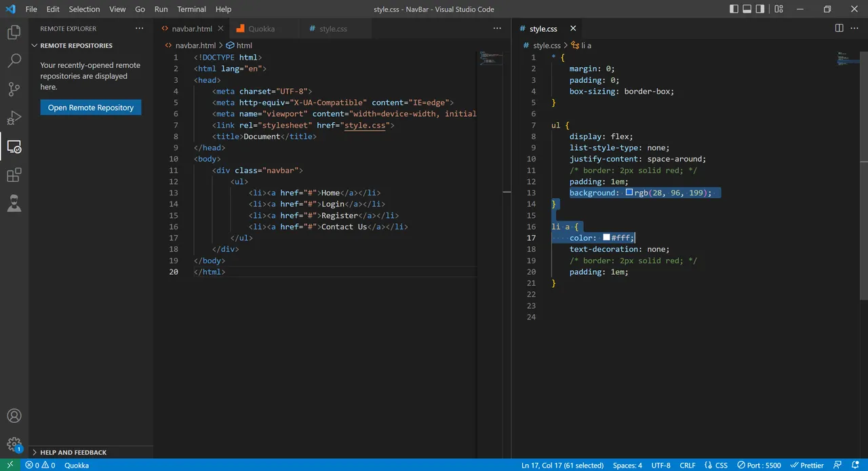
Task: Click the minimap of navbar.html editor
Action: click(x=492, y=58)
